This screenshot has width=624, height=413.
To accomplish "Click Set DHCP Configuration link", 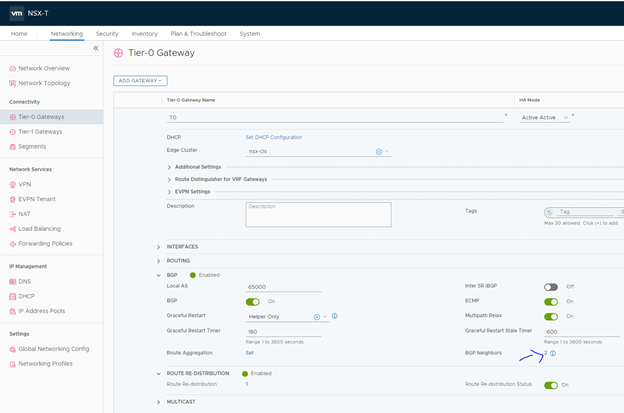I will (274, 137).
